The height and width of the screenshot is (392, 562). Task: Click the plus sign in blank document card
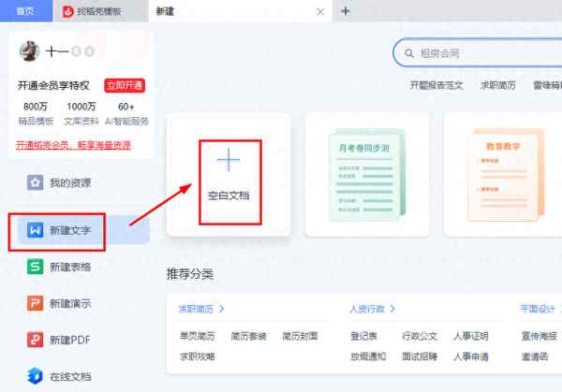229,160
